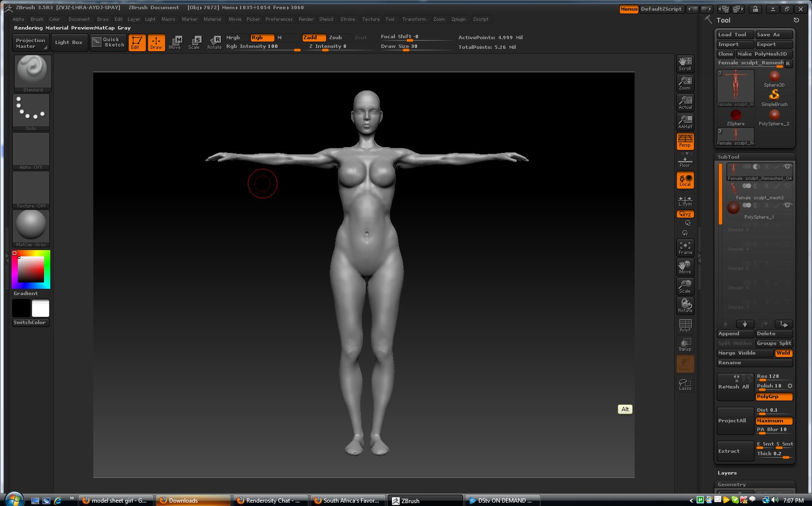Pick a color in the color picker square
812x506 pixels.
coord(31,269)
